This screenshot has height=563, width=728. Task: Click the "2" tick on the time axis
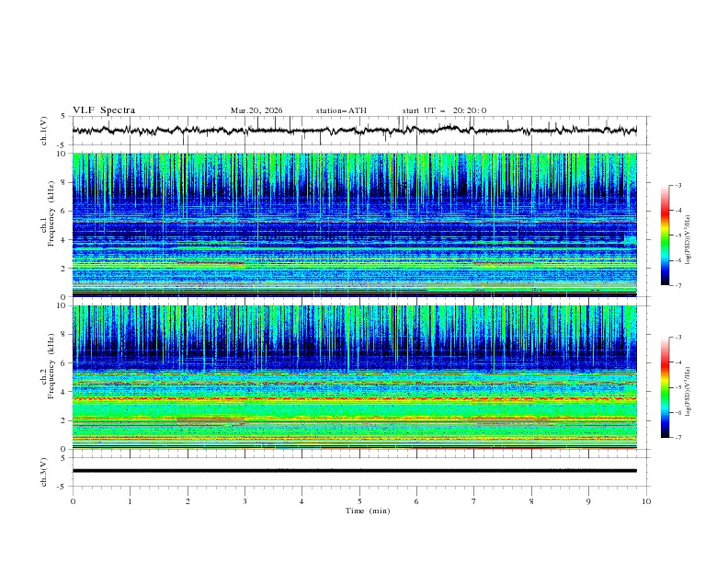click(x=188, y=501)
